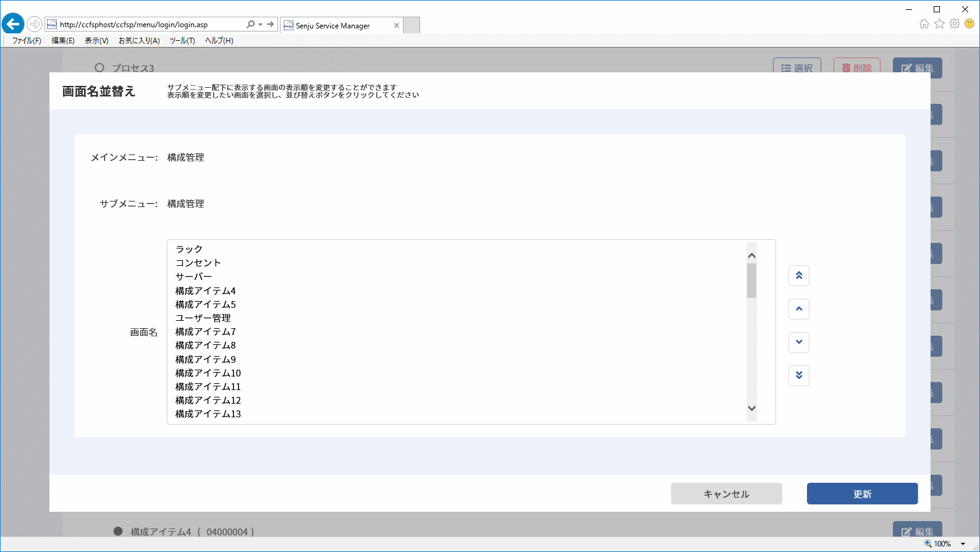Open the favorites star icon

click(x=939, y=24)
